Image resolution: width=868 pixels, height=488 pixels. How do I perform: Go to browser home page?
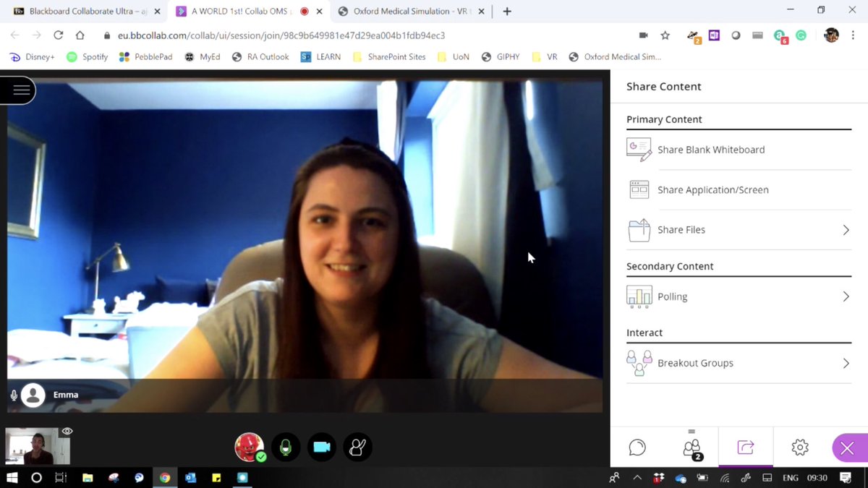click(80, 35)
